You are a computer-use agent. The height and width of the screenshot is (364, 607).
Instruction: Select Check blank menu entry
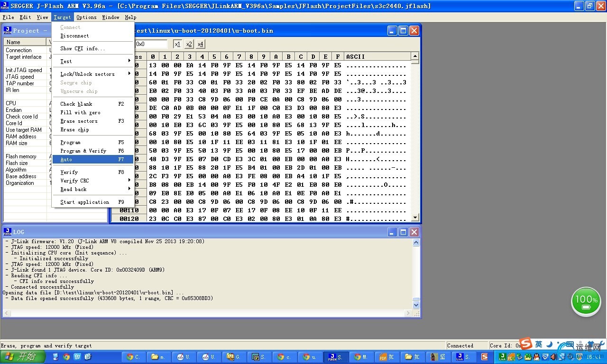(x=93, y=104)
